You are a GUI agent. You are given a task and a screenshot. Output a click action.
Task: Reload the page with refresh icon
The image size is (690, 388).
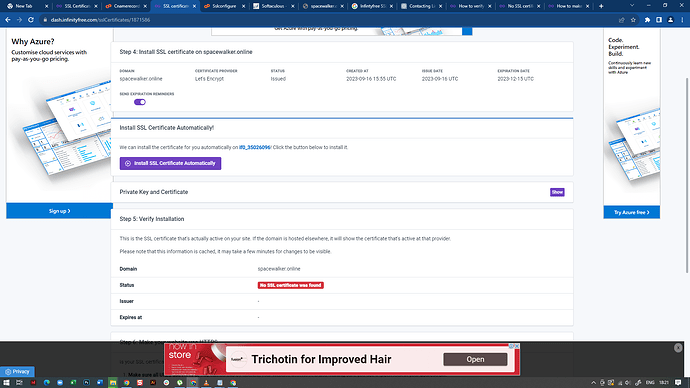click(31, 20)
